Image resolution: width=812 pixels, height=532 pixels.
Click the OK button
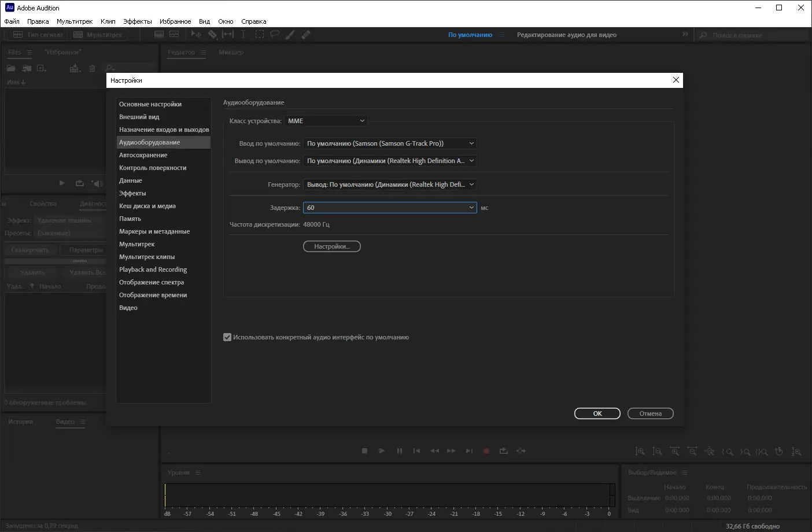[x=597, y=413]
